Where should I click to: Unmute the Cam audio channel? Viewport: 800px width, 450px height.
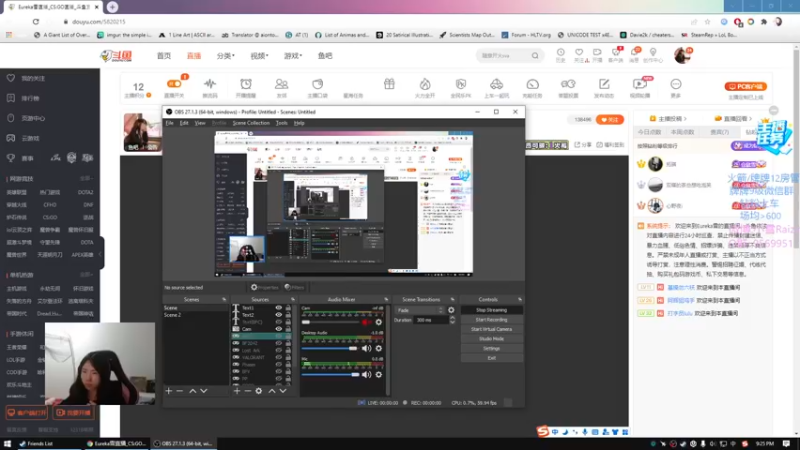pos(366,322)
